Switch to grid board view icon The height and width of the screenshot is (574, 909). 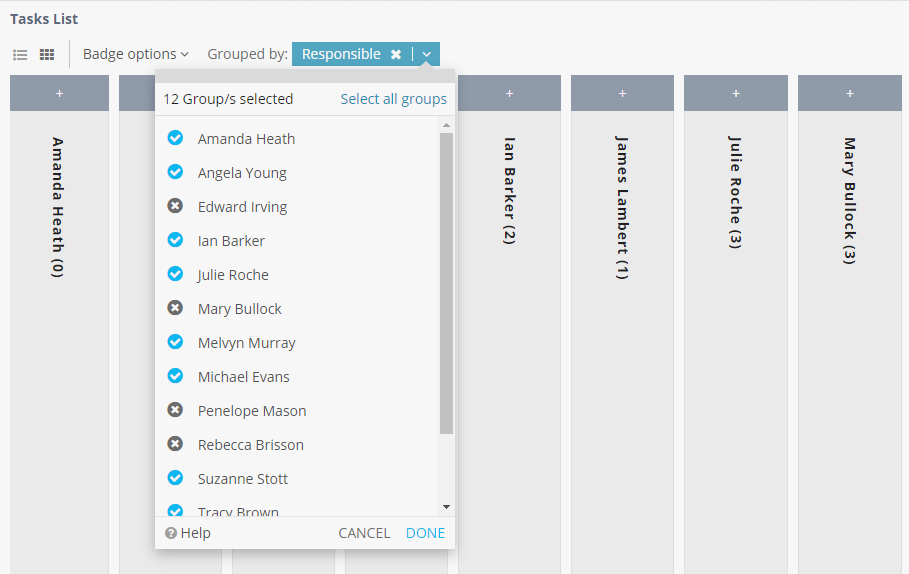click(x=47, y=54)
